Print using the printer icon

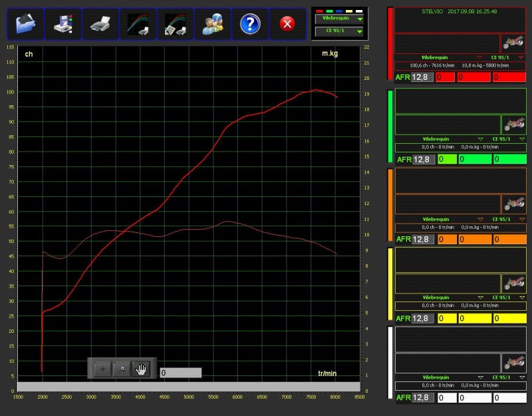click(x=100, y=24)
